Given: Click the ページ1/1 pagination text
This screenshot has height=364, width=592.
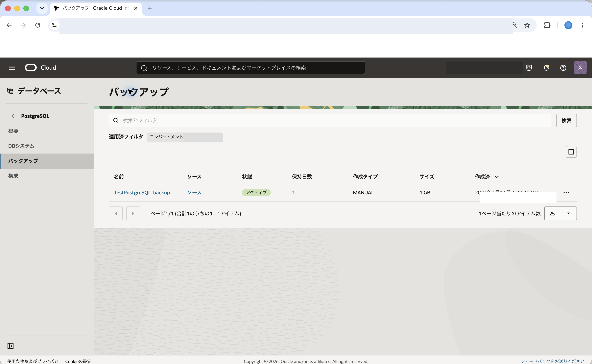Looking at the screenshot, I should click(195, 213).
